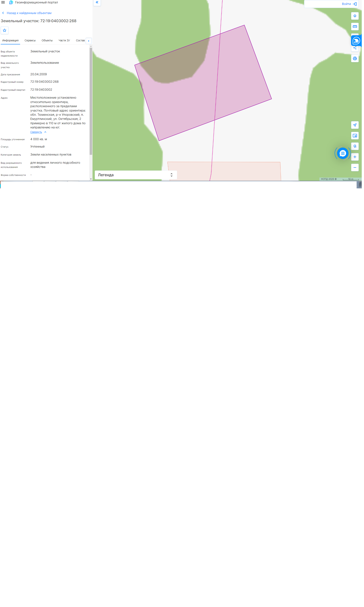Print the map with printer icon

357,59
